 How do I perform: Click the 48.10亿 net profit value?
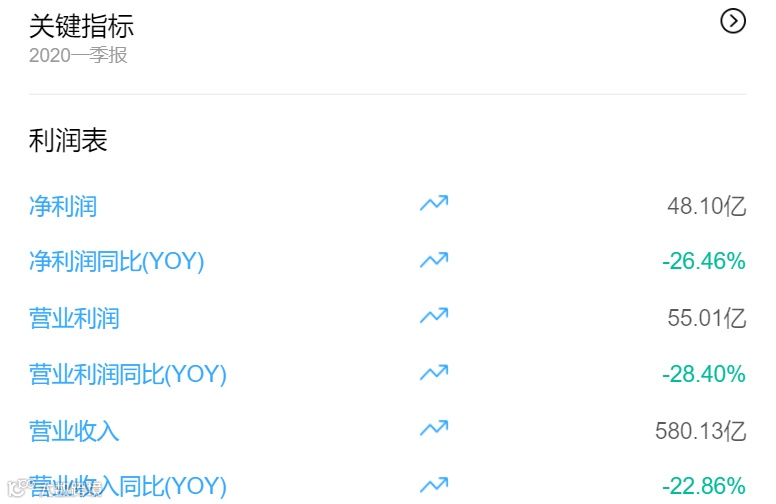tap(706, 206)
